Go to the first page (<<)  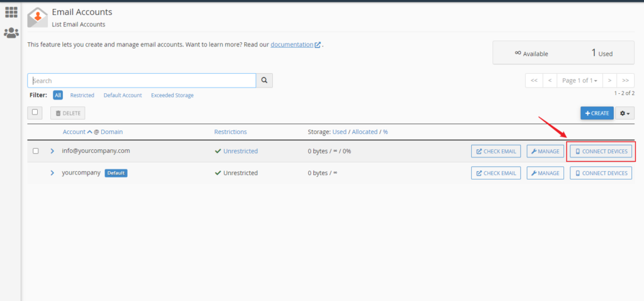coord(533,81)
